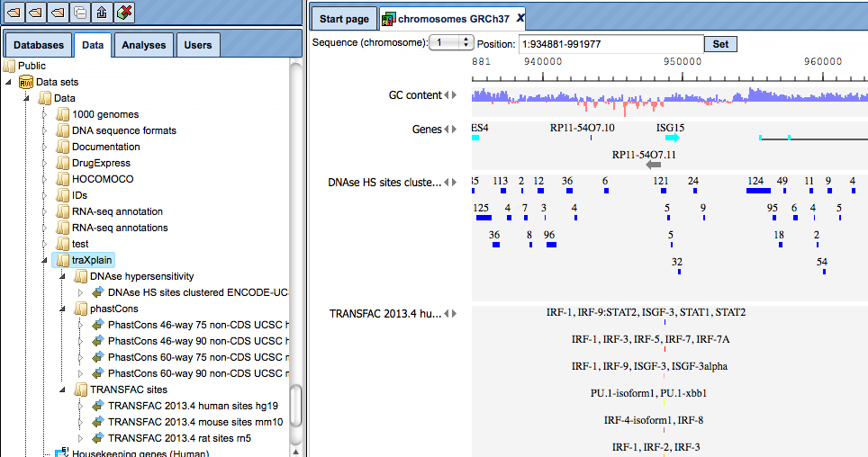The image size is (868, 457).
Task: Click the ISG15 cyan gene arrow
Action: 672,138
